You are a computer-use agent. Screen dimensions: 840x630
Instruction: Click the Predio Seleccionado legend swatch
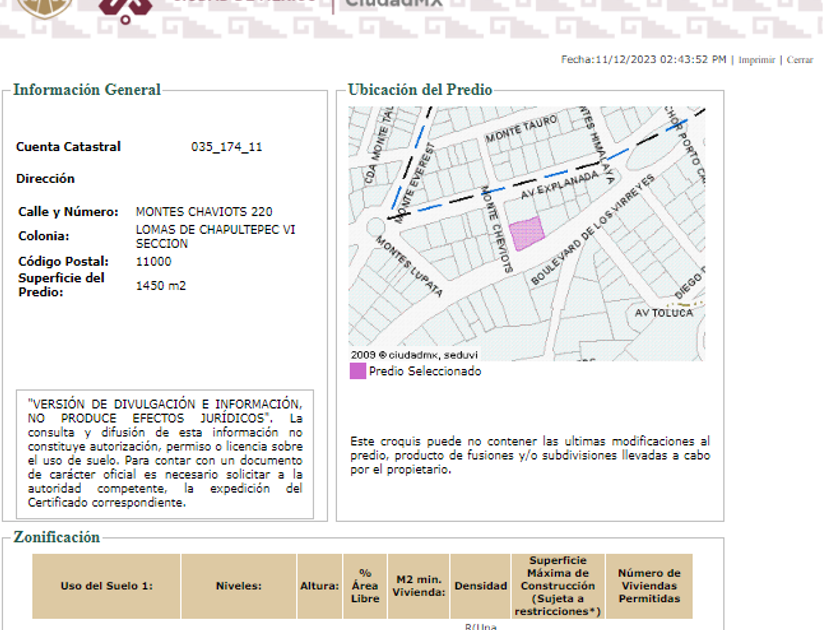[357, 371]
